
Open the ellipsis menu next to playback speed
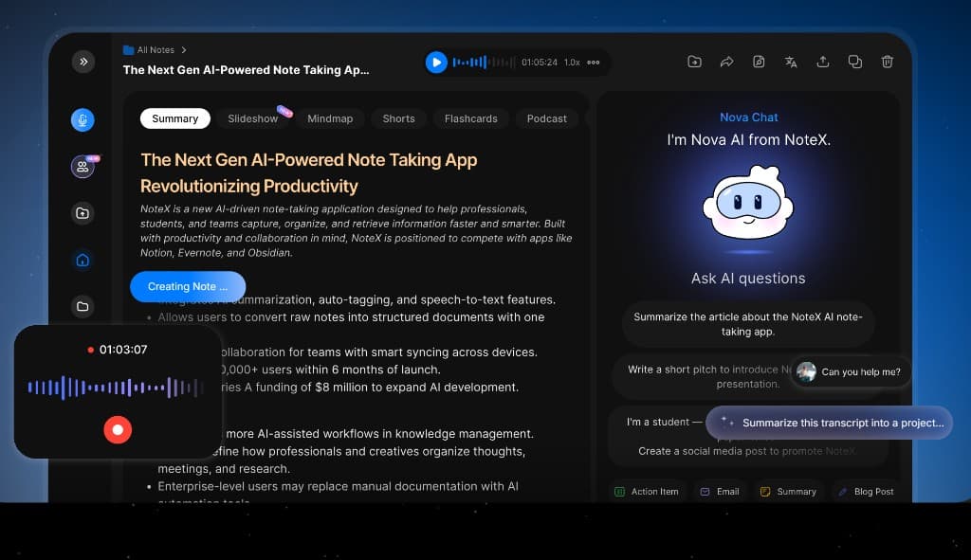tap(593, 63)
